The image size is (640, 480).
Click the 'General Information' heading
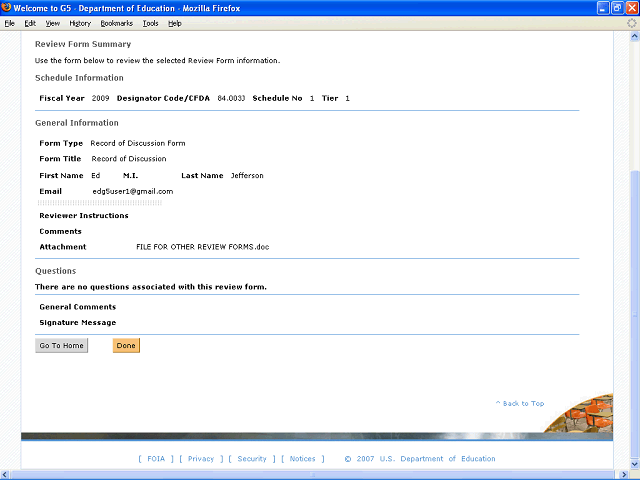click(x=77, y=123)
